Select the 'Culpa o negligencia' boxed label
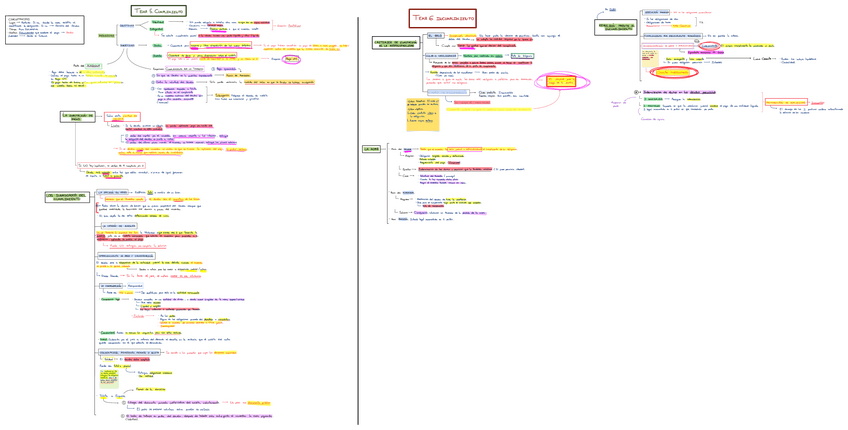This screenshot has height=430, width=848. coord(448,56)
